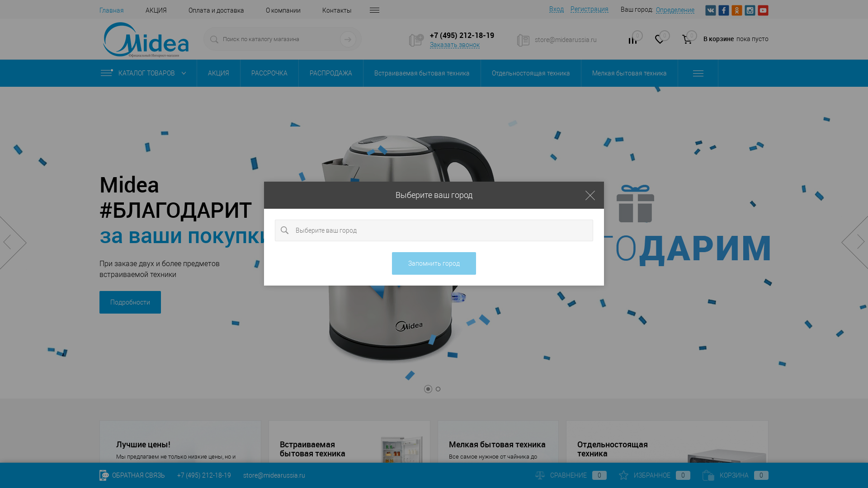Viewport: 868px width, 488px height.
Task: Click the Вход login link
Action: coord(557,9)
